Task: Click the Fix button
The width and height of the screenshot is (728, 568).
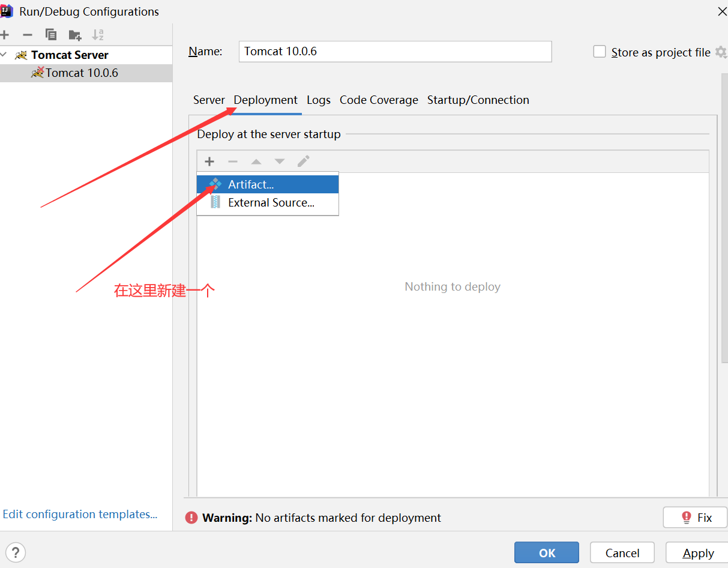Action: [x=695, y=518]
